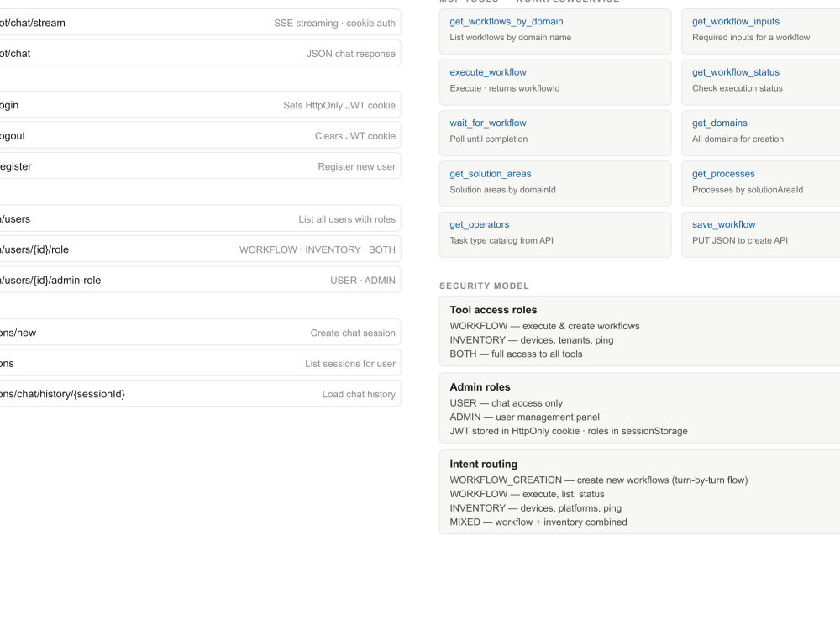Click the 'Task type catalog from API' text
The width and height of the screenshot is (840, 630).
(x=501, y=241)
